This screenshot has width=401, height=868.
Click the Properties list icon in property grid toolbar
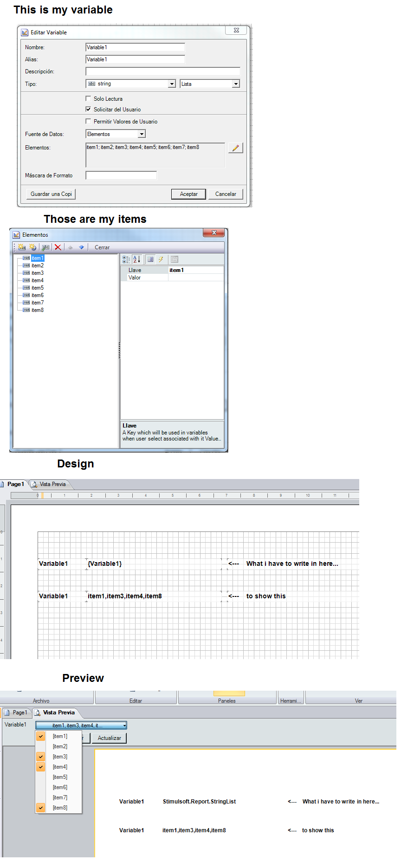pos(150,259)
